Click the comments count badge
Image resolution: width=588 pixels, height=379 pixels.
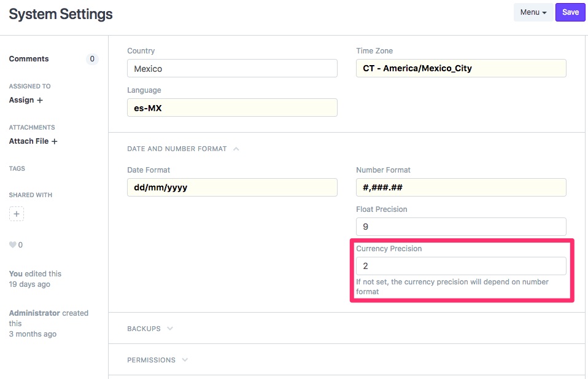pyautogui.click(x=92, y=59)
